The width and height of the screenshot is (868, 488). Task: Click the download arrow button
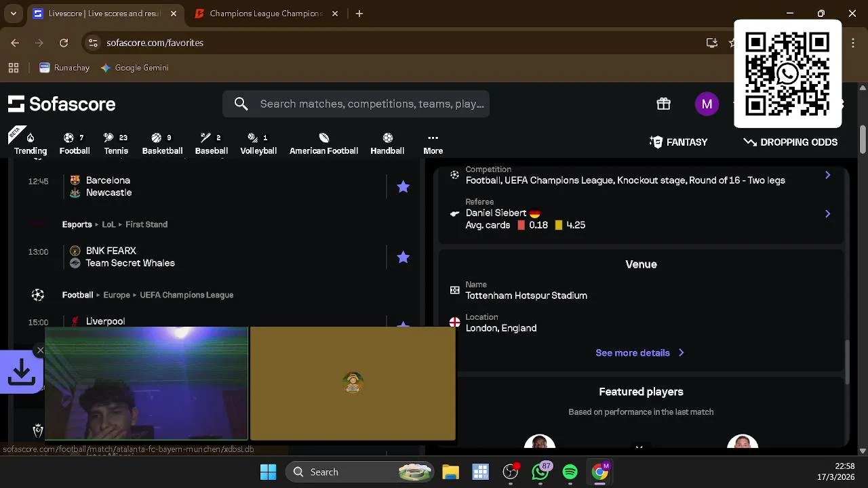[22, 372]
